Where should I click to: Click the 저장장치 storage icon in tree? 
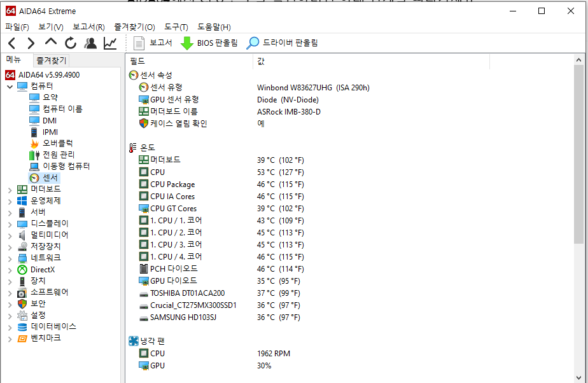pos(22,247)
